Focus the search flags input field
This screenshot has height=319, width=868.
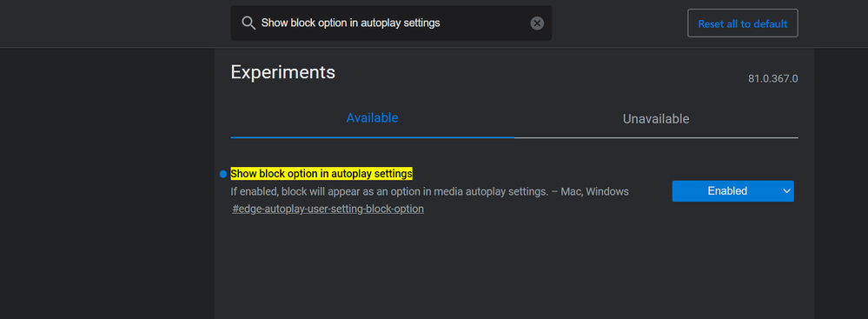point(391,23)
